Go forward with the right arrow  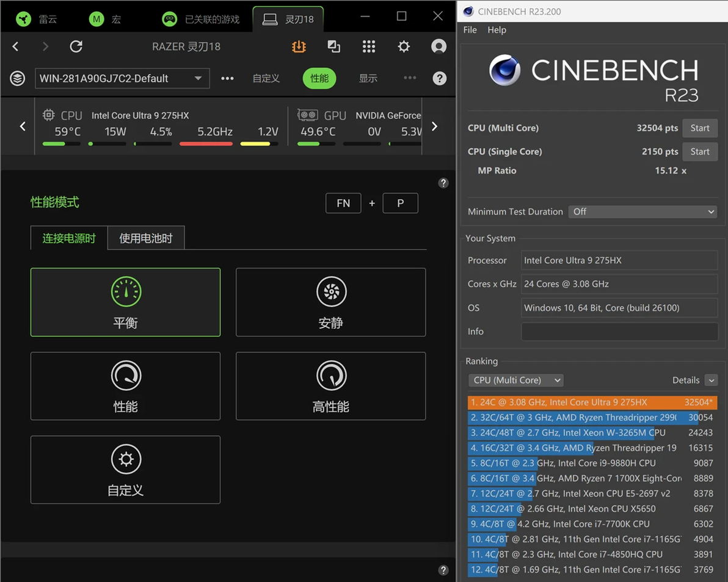(x=45, y=46)
